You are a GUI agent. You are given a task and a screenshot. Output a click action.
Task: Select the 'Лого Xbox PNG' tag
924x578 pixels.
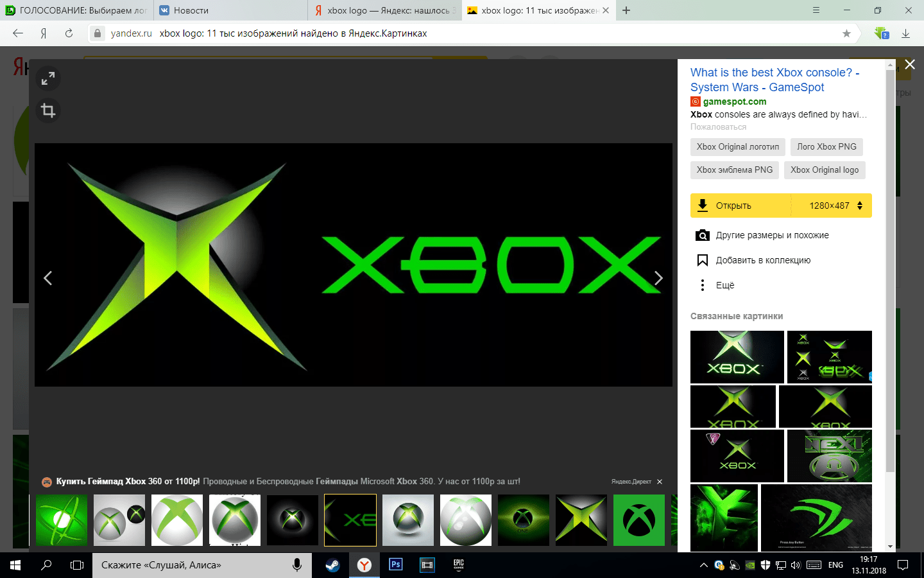[x=826, y=147]
